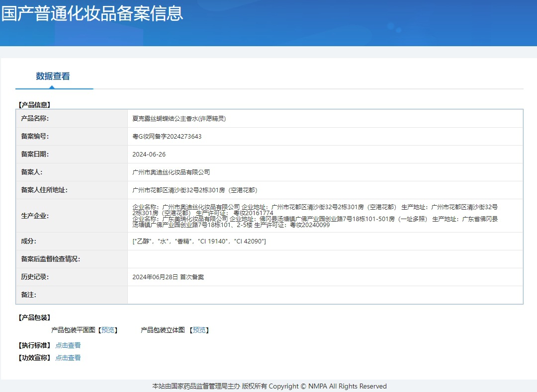The height and width of the screenshot is (392, 537).
Task: Click the 备案编号 value 粤G妆网备字2024273643
Action: (168, 136)
